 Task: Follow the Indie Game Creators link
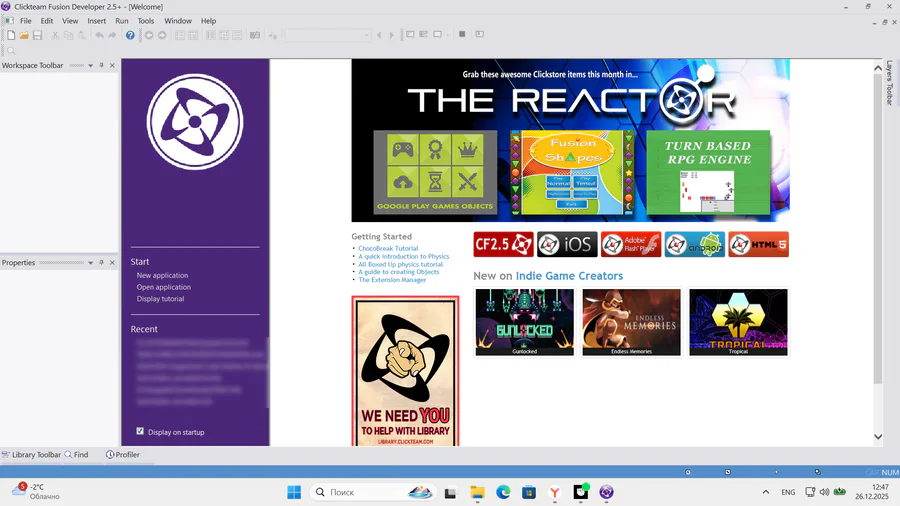tap(569, 276)
